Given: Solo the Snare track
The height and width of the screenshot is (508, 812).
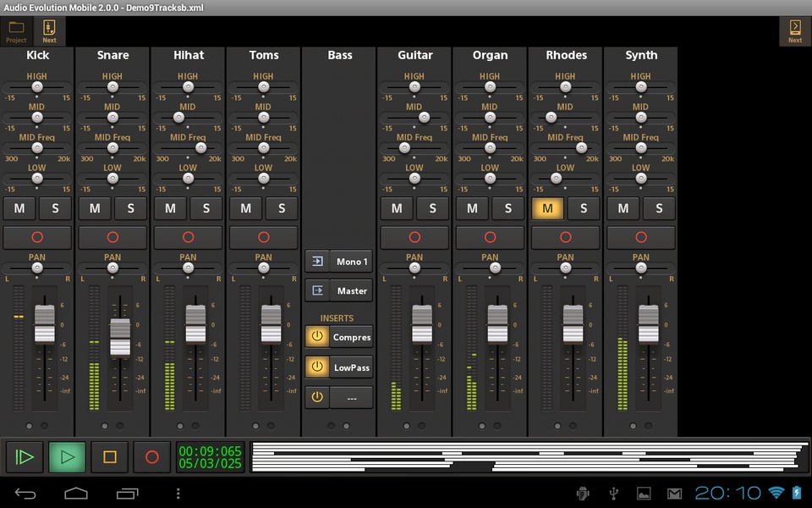Looking at the screenshot, I should click(x=131, y=208).
